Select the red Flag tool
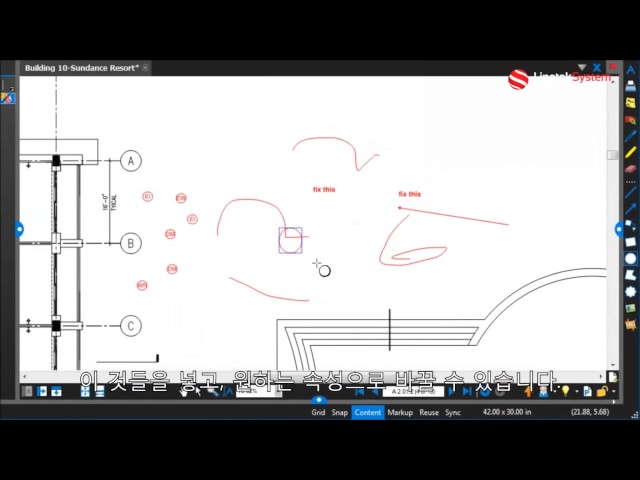 [x=631, y=120]
